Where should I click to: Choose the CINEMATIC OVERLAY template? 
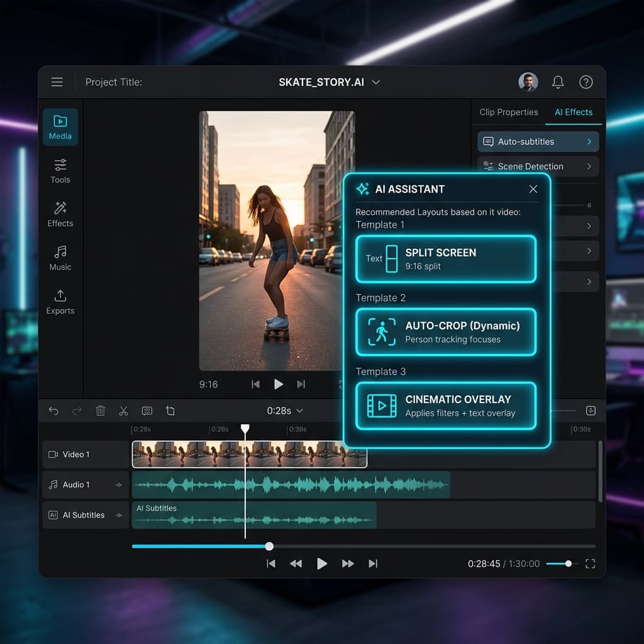pos(446,406)
